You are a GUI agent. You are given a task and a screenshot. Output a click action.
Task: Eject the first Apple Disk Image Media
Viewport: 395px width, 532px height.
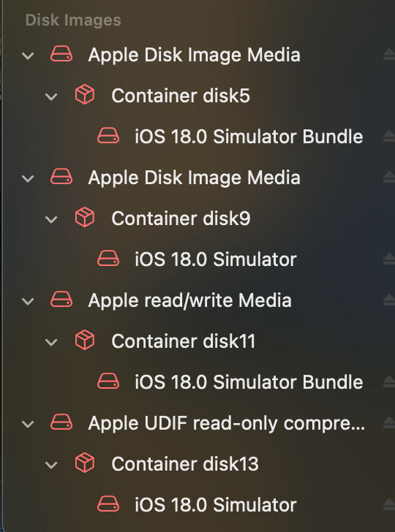[389, 55]
